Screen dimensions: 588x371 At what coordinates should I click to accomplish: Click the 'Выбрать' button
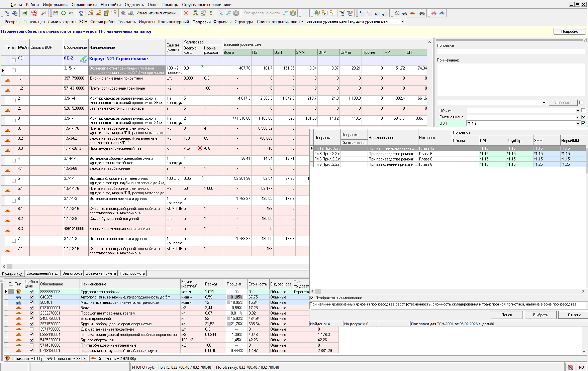click(541, 315)
